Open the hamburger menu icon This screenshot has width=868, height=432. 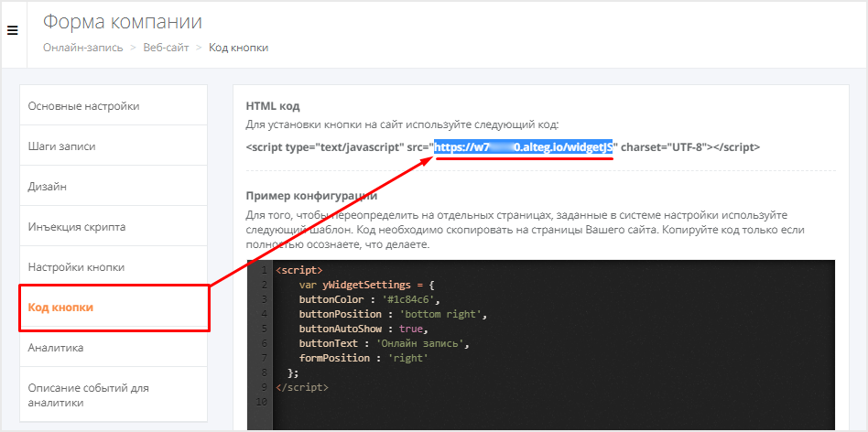(12, 31)
